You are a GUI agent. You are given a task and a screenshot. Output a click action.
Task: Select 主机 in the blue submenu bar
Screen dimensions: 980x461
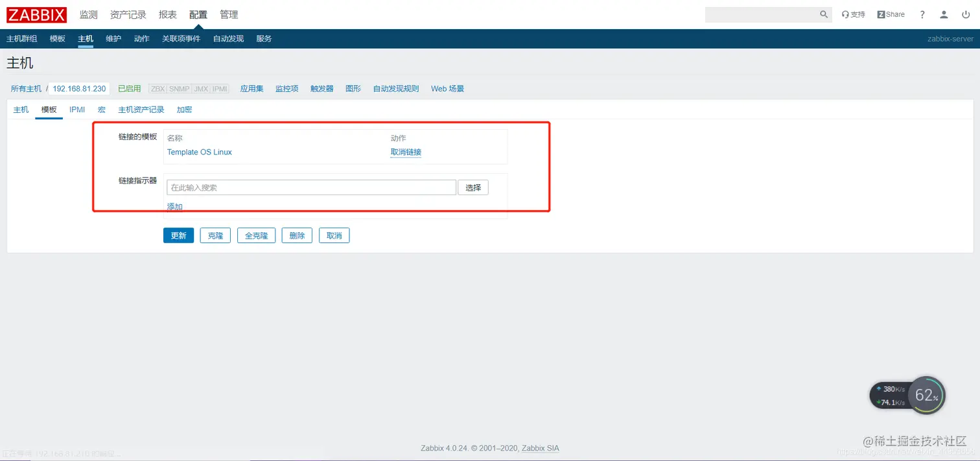86,39
